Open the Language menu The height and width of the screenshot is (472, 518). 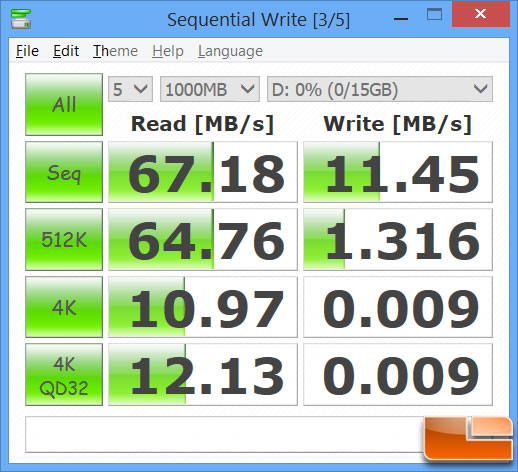point(230,51)
